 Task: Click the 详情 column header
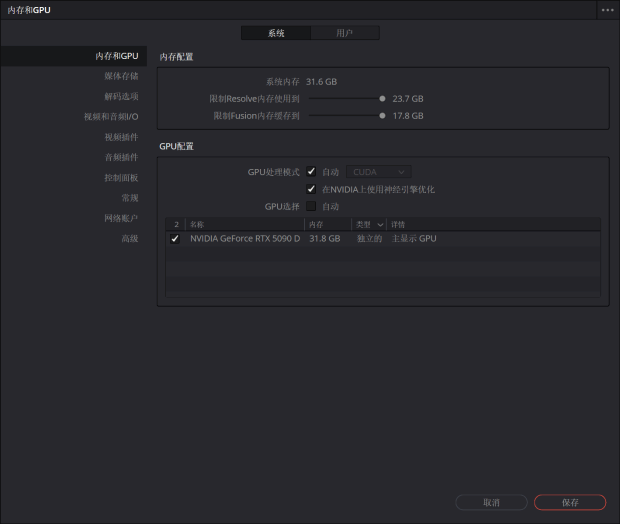pos(493,225)
